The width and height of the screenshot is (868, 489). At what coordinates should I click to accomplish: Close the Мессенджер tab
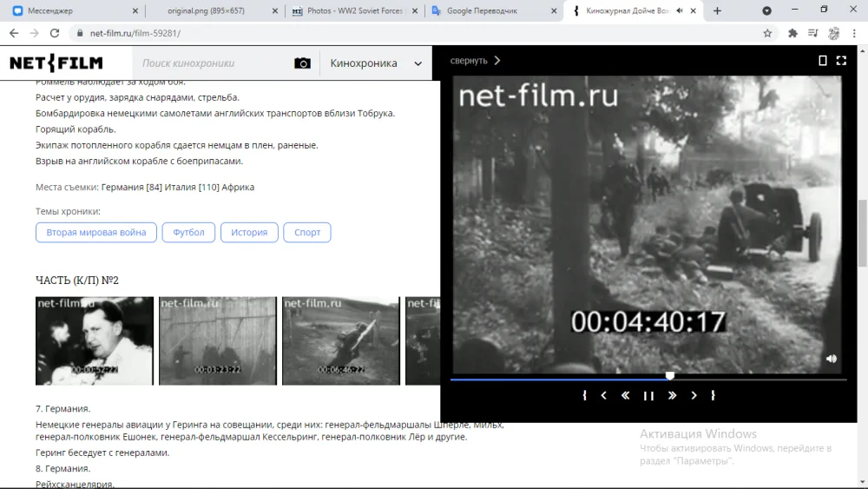point(135,10)
